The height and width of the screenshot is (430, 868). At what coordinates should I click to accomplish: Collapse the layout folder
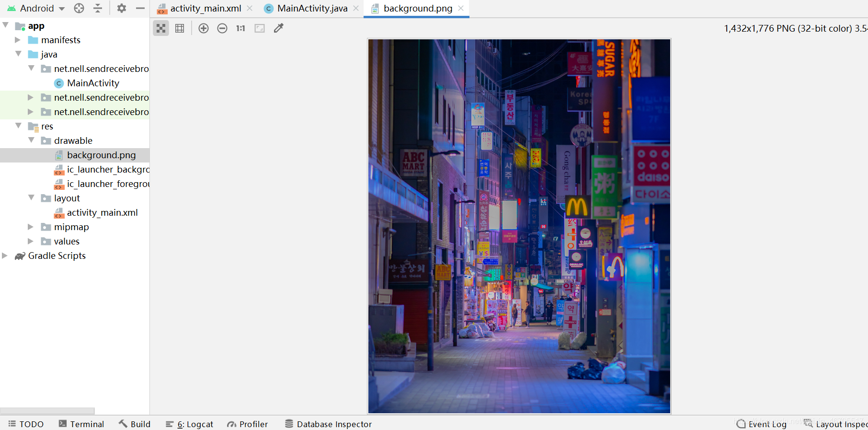pos(31,198)
